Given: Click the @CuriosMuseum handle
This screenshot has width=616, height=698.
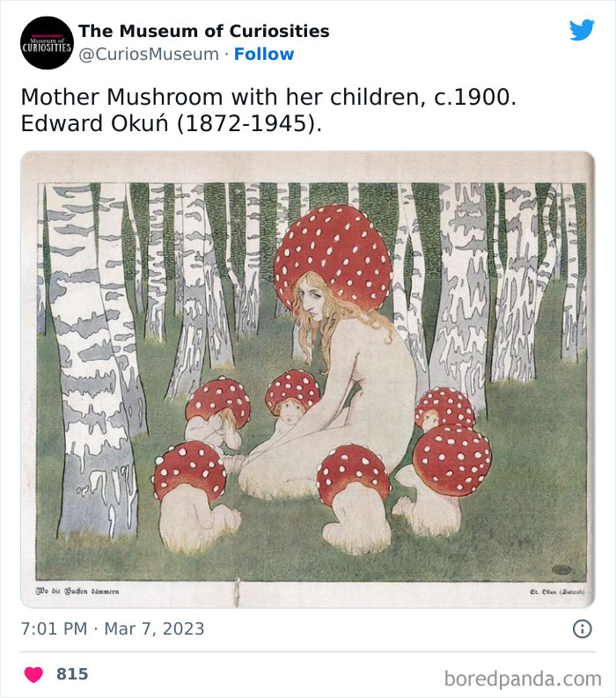Looking at the screenshot, I should pos(149,54).
